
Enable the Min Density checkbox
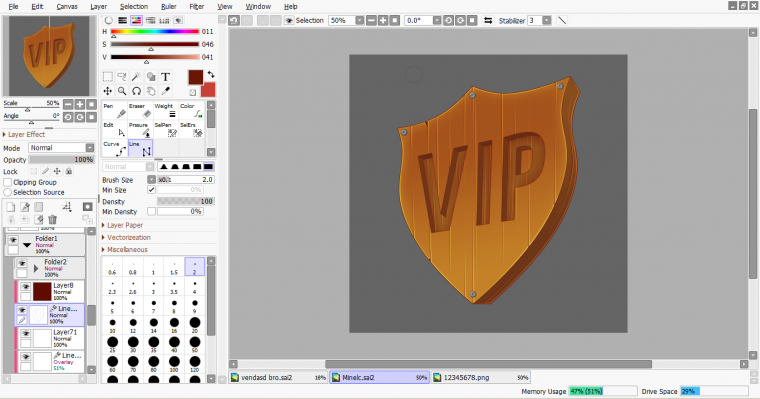point(152,211)
